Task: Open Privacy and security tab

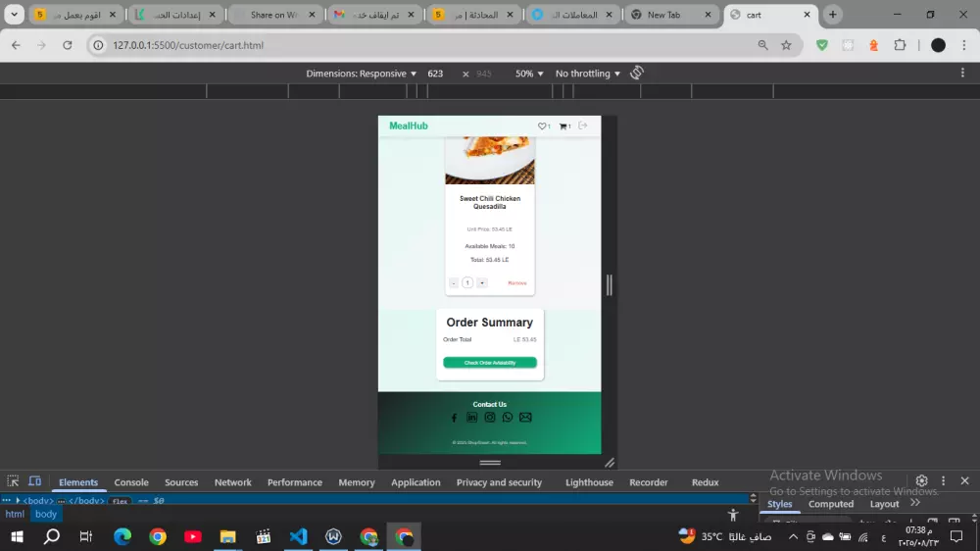Action: (499, 482)
